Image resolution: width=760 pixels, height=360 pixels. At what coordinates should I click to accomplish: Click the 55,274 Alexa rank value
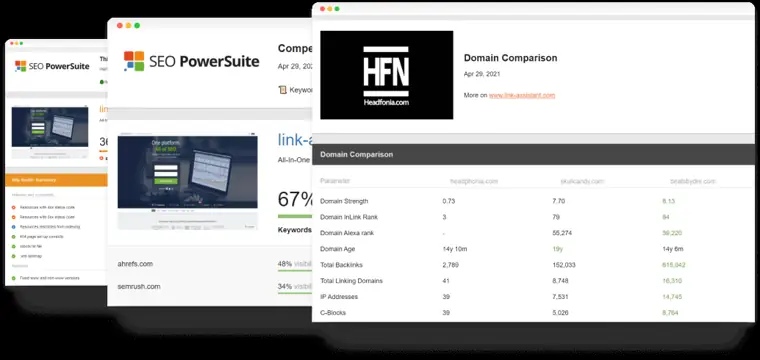tap(562, 233)
